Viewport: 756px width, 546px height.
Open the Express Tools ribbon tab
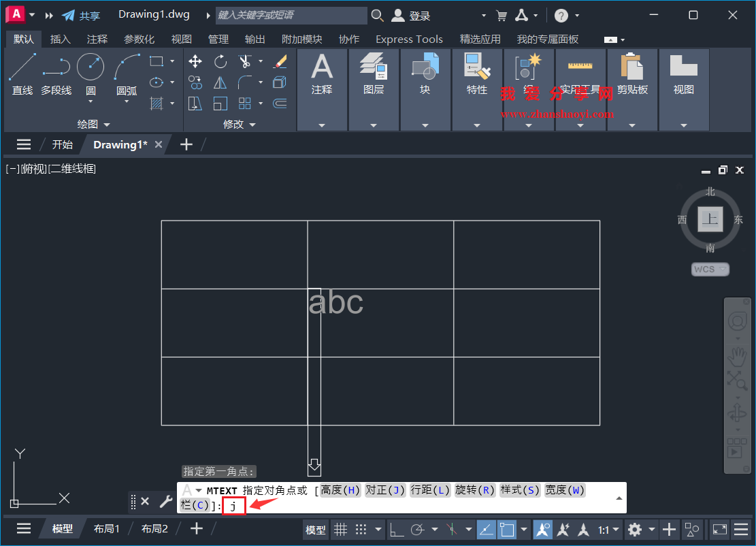(x=409, y=39)
